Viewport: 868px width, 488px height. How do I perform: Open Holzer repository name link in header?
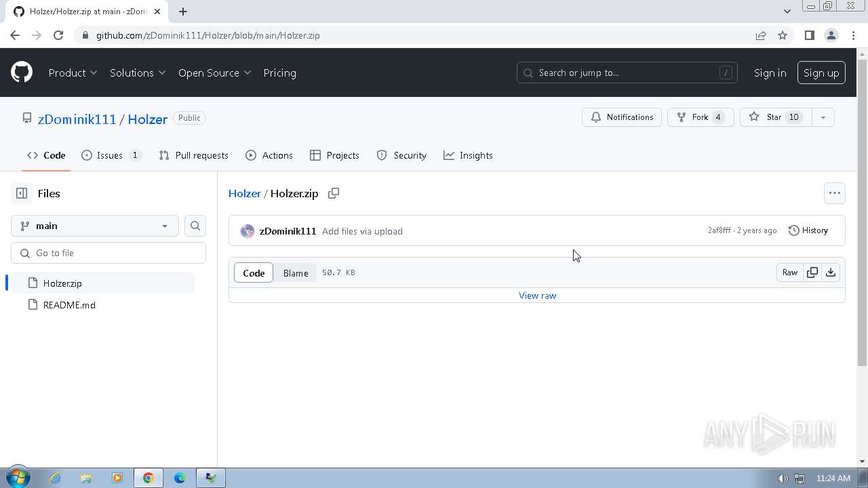(147, 119)
